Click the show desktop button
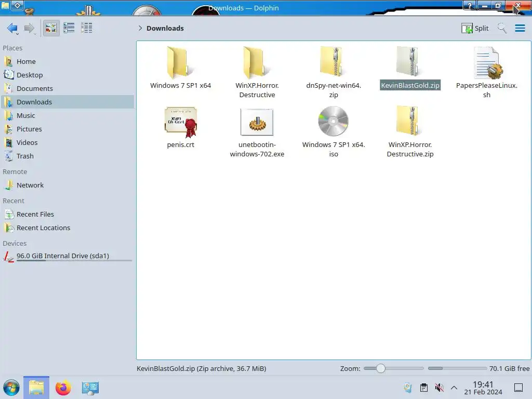Screen dimensions: 532x399 point(518,388)
